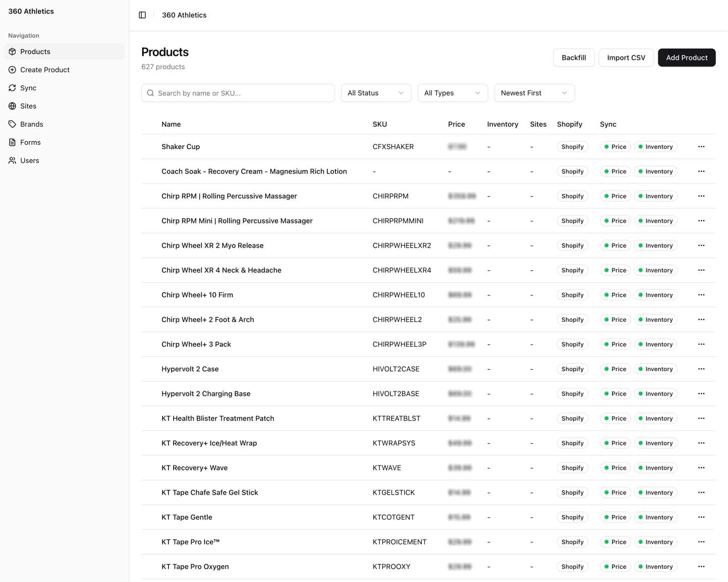This screenshot has height=582, width=728.
Task: Click the KT Tape Gentle product name
Action: 187,517
